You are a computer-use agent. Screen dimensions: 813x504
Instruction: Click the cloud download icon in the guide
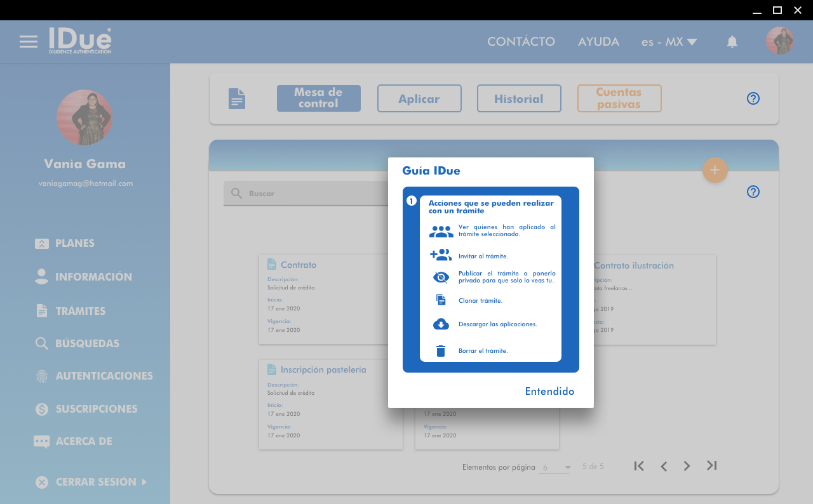click(441, 324)
